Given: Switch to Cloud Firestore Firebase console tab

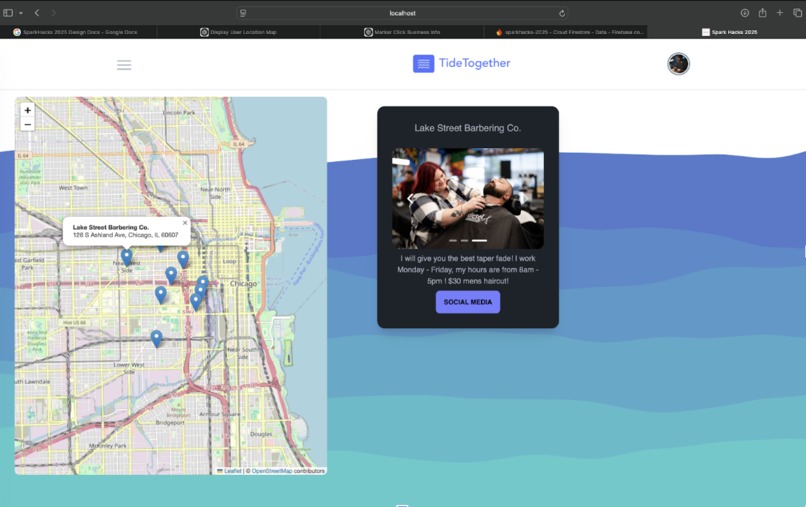Looking at the screenshot, I should point(565,32).
